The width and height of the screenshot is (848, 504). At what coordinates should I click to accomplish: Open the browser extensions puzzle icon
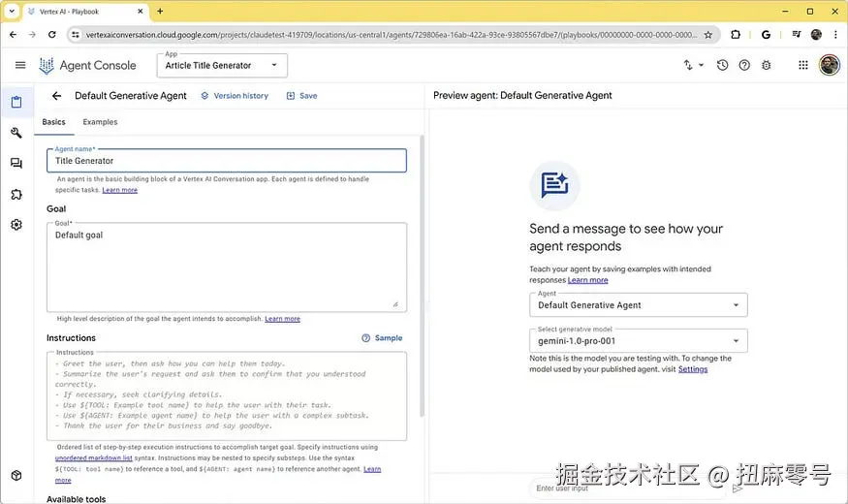[736, 35]
